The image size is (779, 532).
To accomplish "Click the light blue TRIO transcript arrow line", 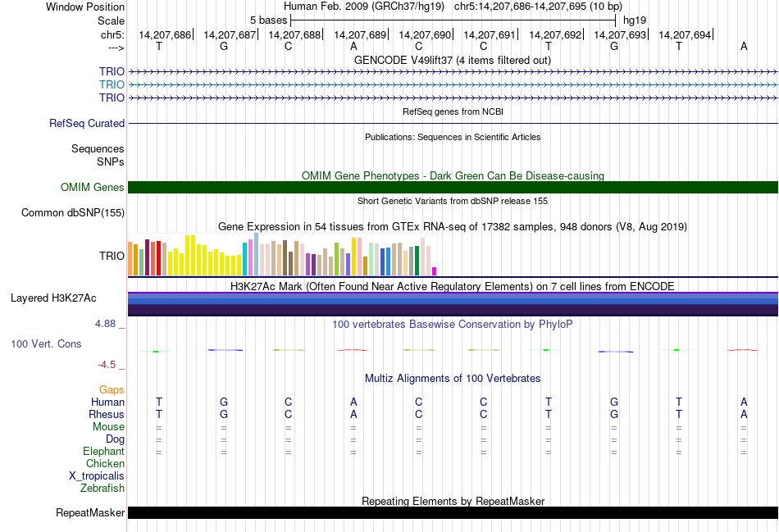I will pos(453,85).
